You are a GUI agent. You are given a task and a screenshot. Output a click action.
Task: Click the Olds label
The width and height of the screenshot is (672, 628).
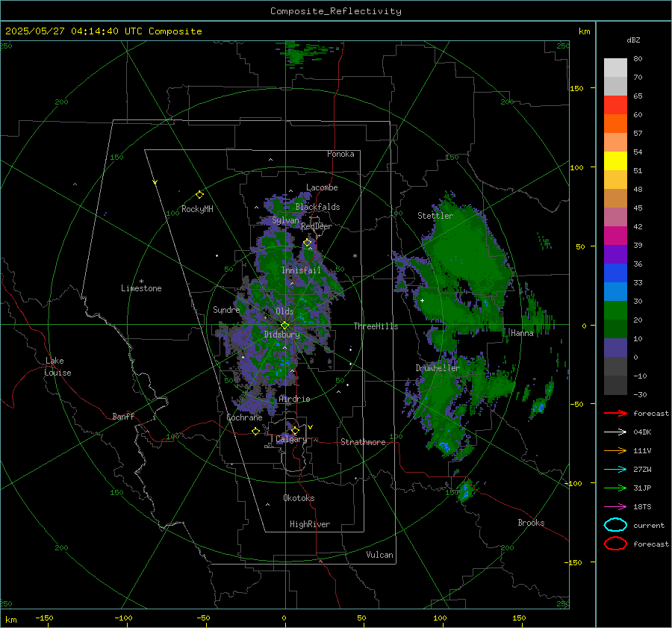pyautogui.click(x=284, y=311)
